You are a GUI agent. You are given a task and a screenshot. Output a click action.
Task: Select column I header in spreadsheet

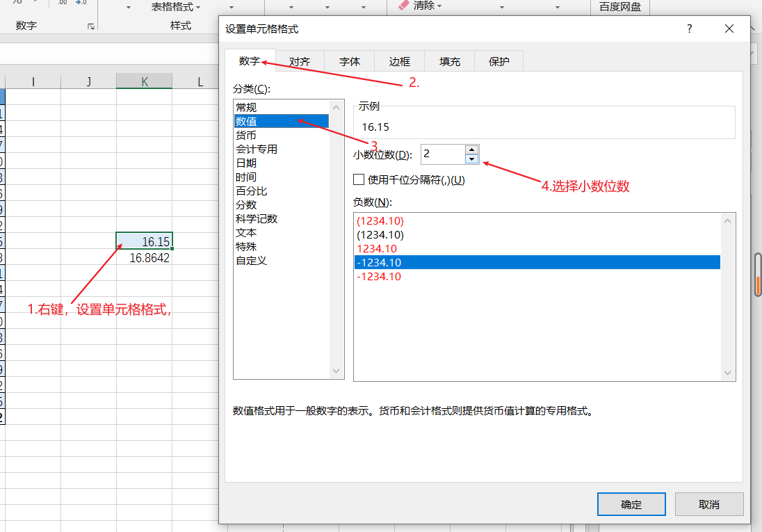tap(33, 81)
